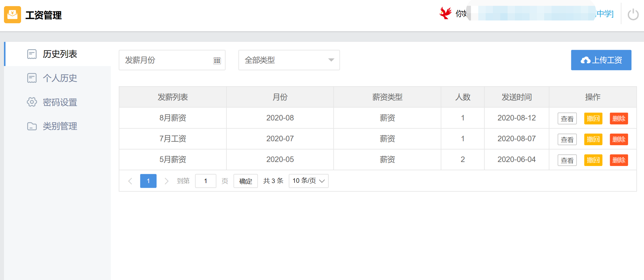The height and width of the screenshot is (280, 644).
Task: Recall the 7月工资 record with 撤回
Action: 593,139
